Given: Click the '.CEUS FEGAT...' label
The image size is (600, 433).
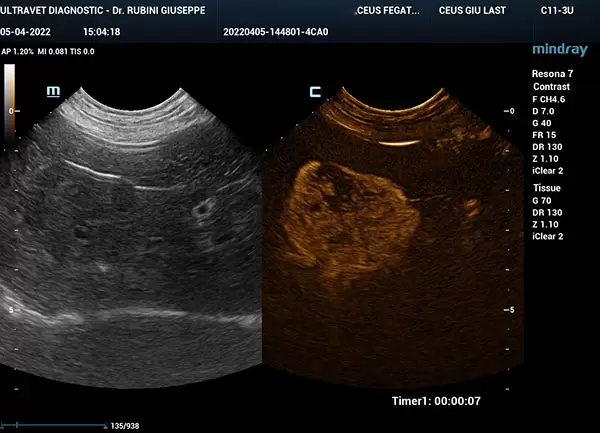Looking at the screenshot, I should click(387, 10).
